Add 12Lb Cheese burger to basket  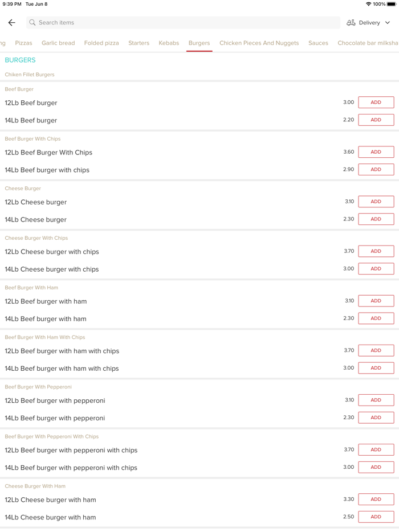click(376, 202)
